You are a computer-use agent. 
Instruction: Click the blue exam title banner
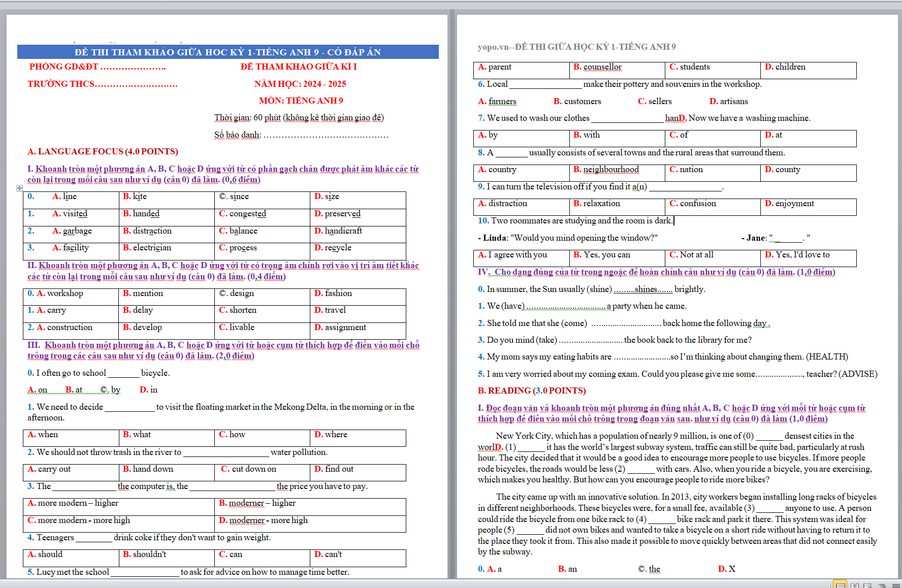pyautogui.click(x=228, y=52)
